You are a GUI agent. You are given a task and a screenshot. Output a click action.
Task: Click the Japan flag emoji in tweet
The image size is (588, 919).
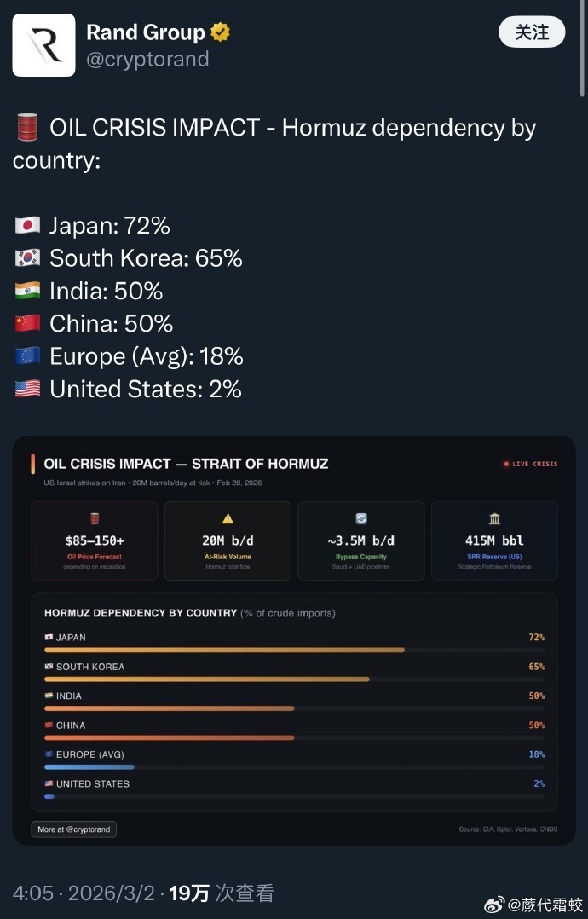pos(27,226)
